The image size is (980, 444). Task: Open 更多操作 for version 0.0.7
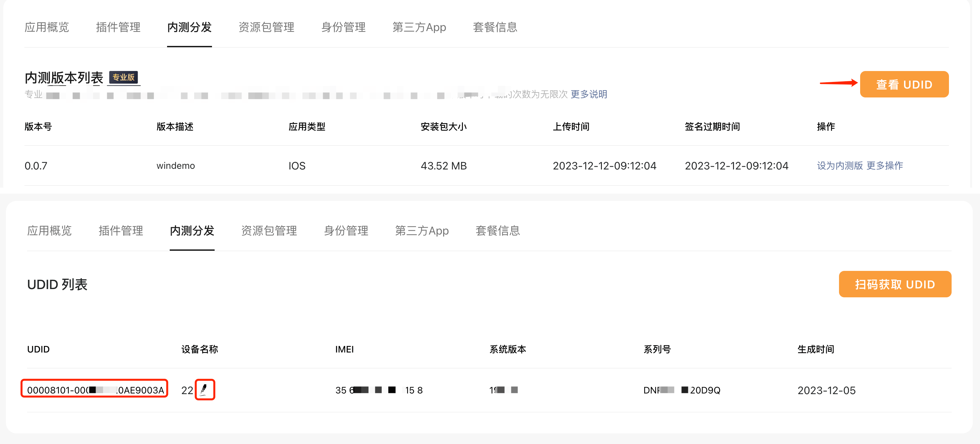(x=884, y=166)
